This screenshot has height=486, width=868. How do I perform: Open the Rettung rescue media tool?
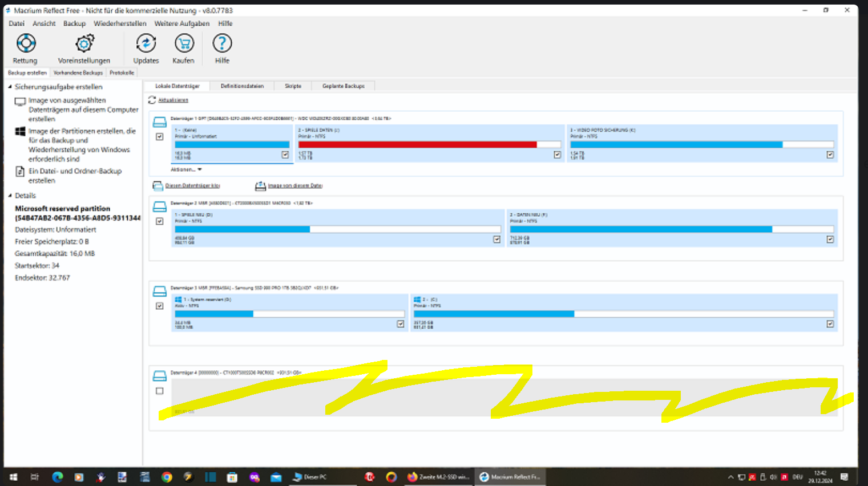(26, 43)
